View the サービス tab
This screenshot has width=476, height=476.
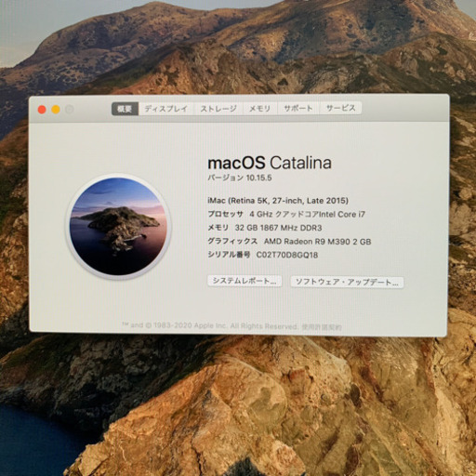tap(340, 109)
